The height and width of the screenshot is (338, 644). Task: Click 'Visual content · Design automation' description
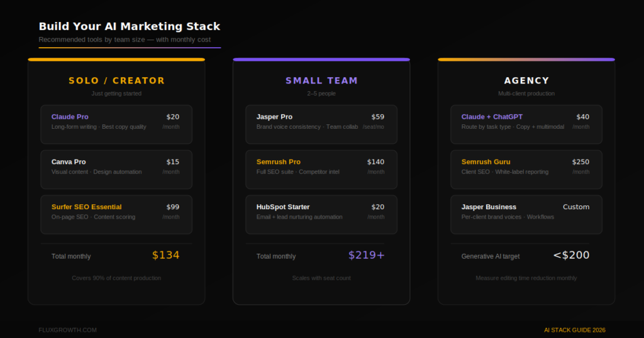(96, 172)
